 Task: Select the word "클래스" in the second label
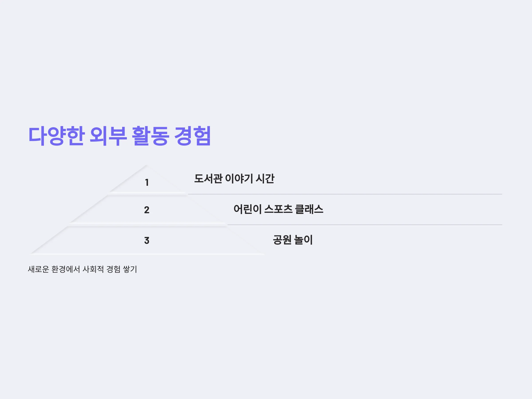pyautogui.click(x=309, y=209)
